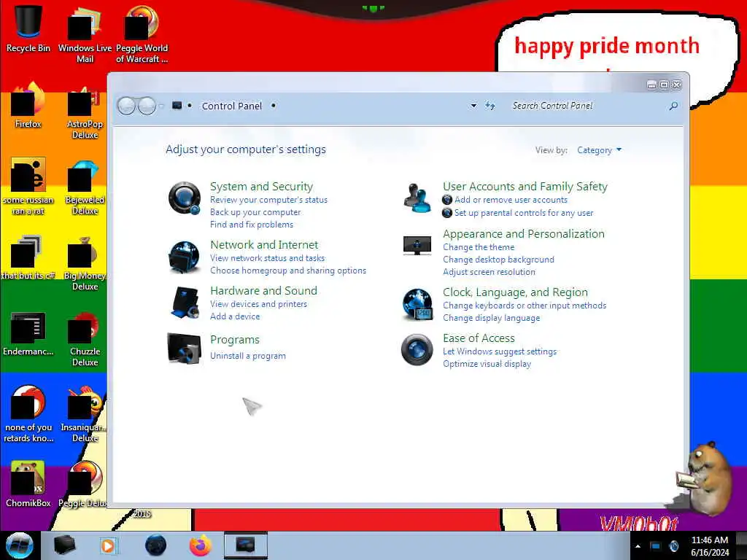Open User Accounts and Family Safety icon
The image size is (747, 560).
tap(417, 198)
